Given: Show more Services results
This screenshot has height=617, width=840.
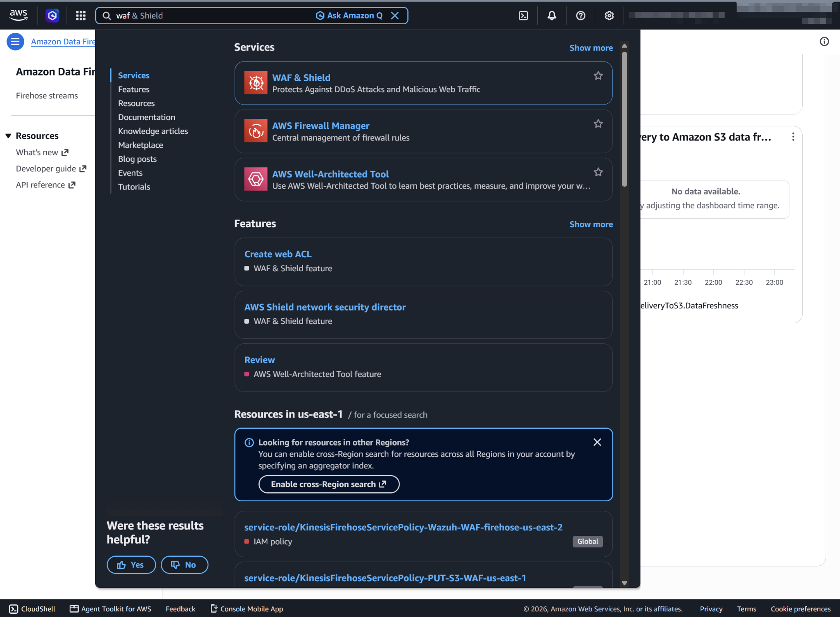Looking at the screenshot, I should (591, 48).
